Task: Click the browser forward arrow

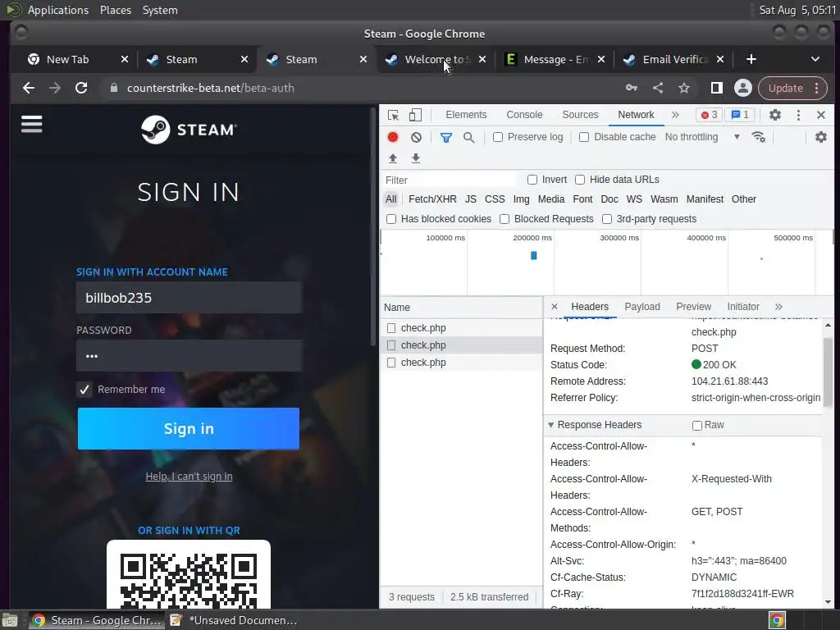Action: [x=55, y=88]
